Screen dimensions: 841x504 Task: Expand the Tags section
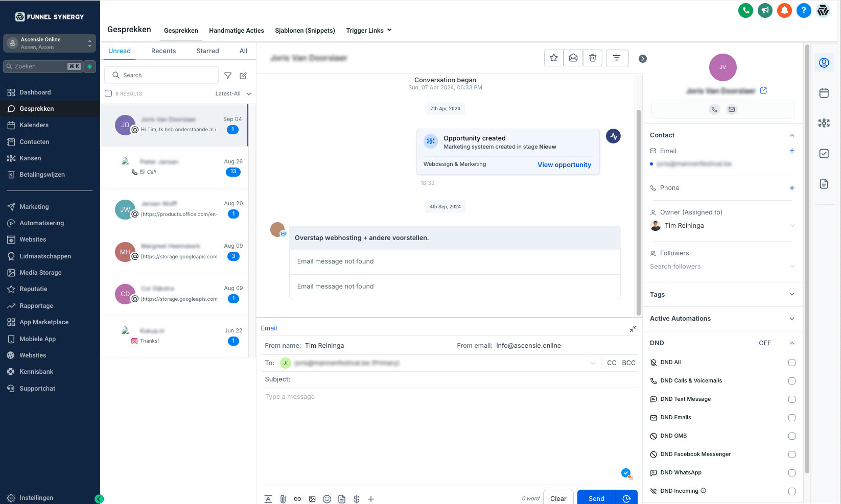click(x=791, y=294)
